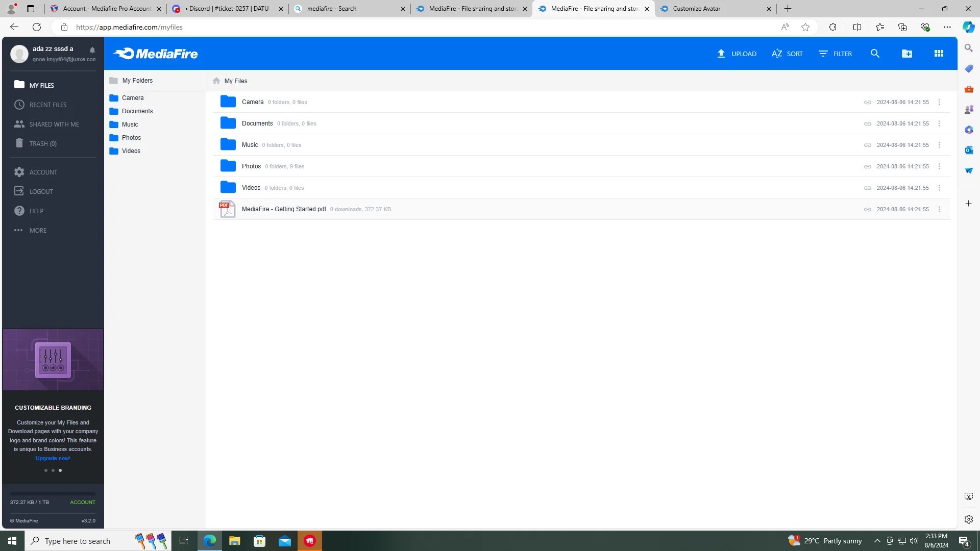Open the search magnifier in MediaFire header

[x=875, y=54]
